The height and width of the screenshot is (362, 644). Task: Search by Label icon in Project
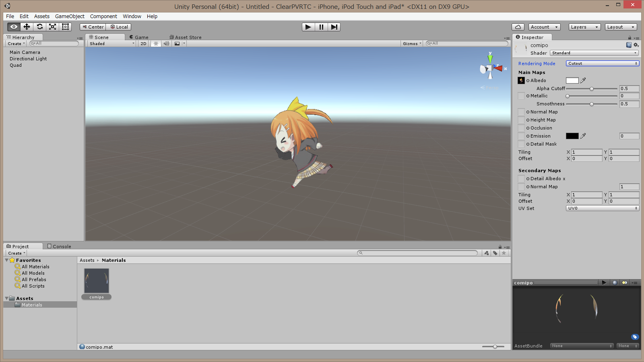click(495, 253)
